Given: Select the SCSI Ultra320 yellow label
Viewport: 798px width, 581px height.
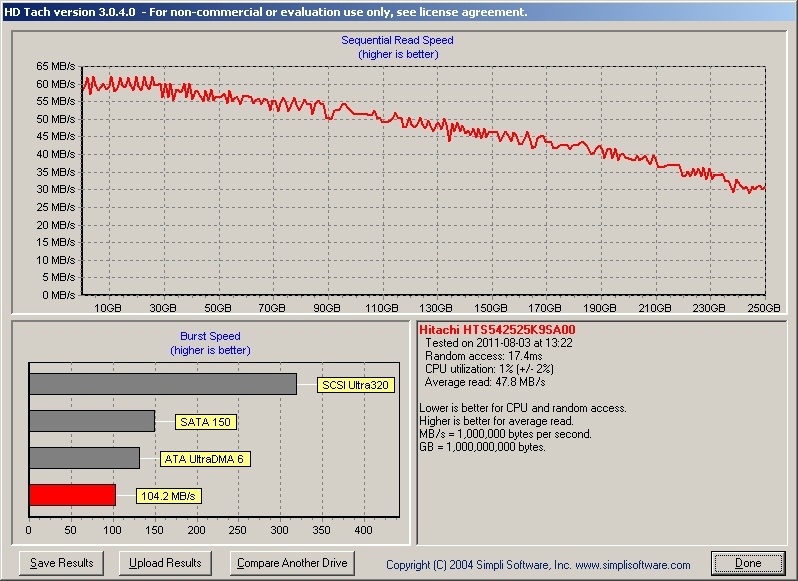Looking at the screenshot, I should click(x=352, y=384).
